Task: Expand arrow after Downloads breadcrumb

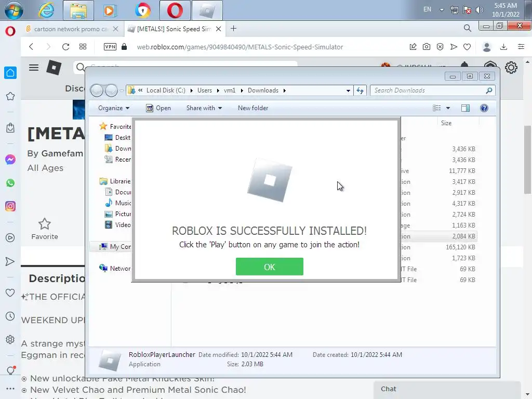Action: (284, 90)
